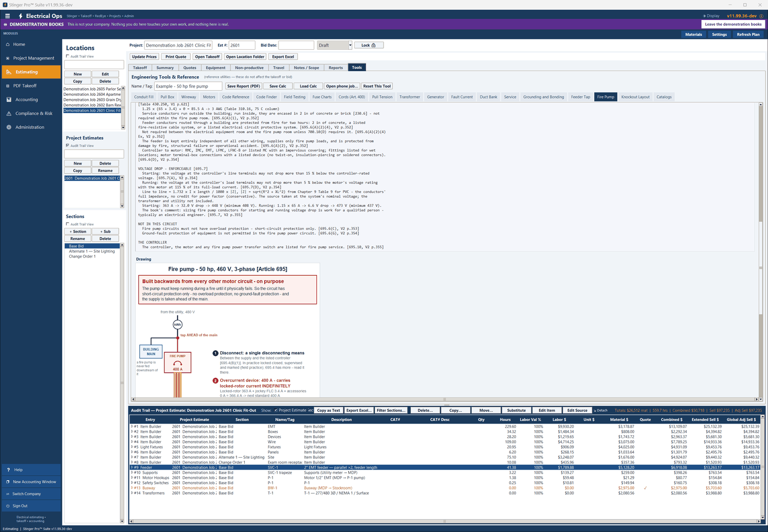Open the Knockout Layout tool tab
The width and height of the screenshot is (768, 532).
635,97
